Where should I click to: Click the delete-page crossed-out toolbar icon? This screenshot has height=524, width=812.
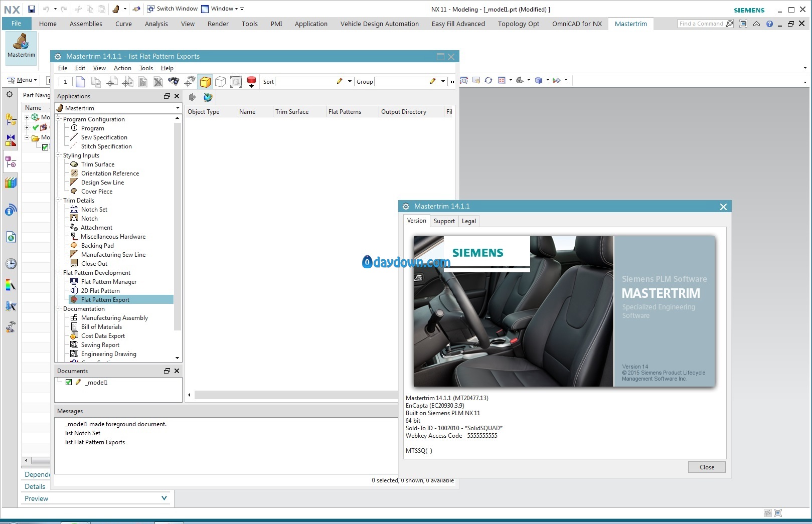pos(158,82)
